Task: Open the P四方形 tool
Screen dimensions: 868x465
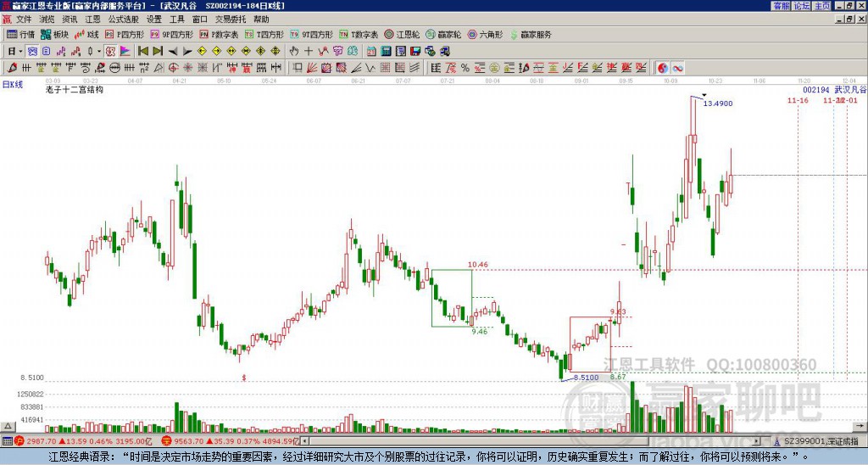Action: [125, 34]
